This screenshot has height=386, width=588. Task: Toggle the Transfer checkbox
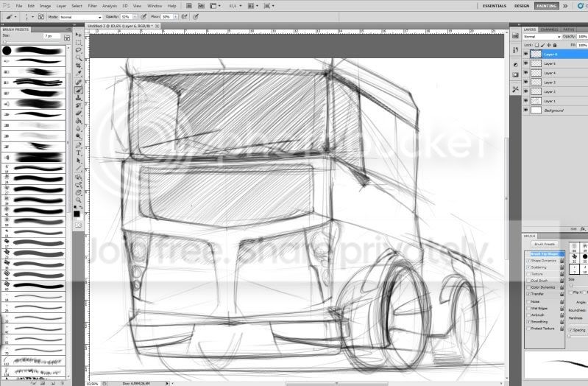[528, 294]
